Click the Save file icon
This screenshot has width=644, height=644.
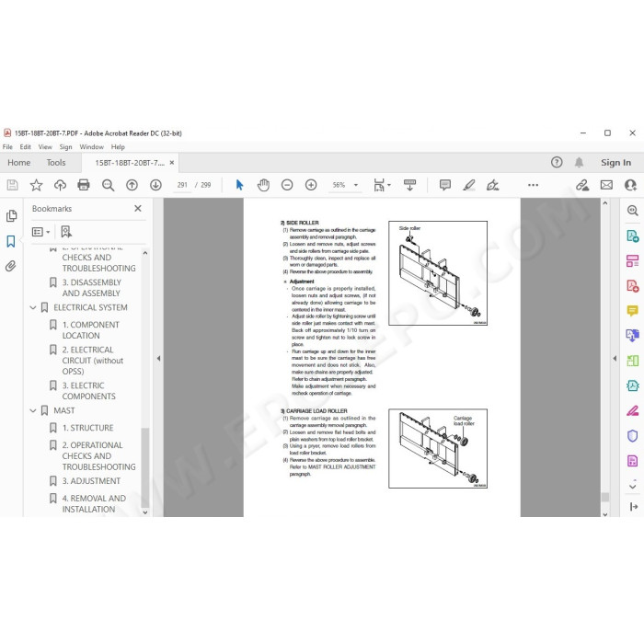(x=12, y=185)
